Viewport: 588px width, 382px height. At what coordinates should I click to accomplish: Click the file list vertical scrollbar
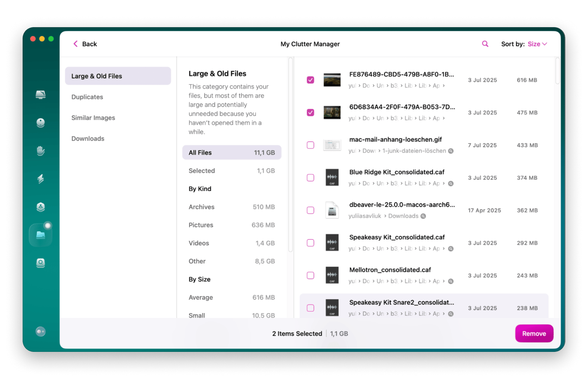click(x=557, y=72)
